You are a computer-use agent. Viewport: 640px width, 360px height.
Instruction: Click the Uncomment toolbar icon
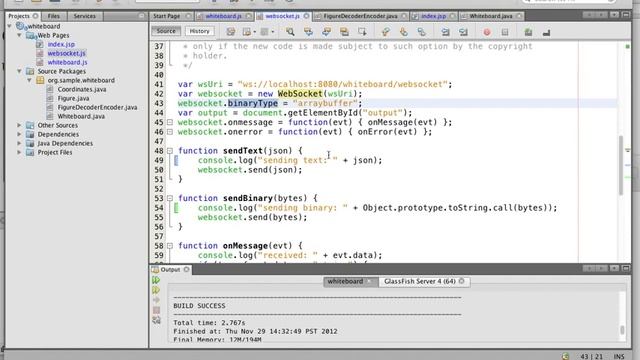546,32
